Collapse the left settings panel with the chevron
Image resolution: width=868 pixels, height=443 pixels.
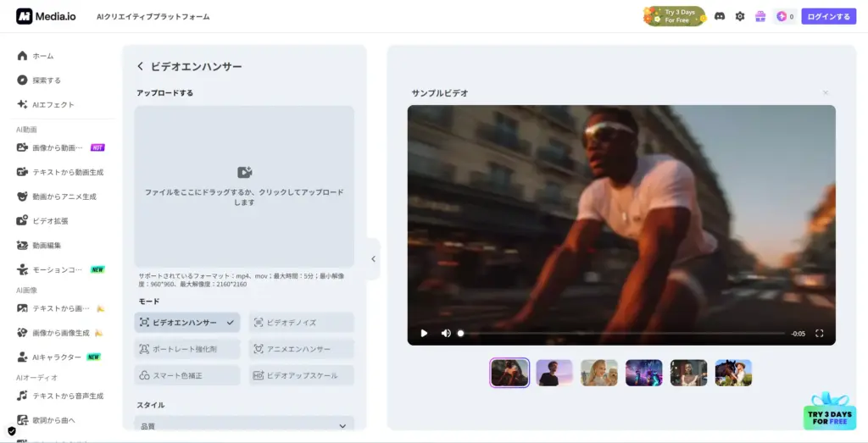pyautogui.click(x=374, y=259)
